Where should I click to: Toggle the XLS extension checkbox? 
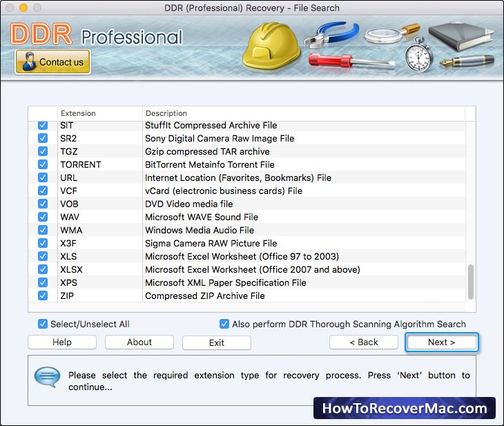43,256
